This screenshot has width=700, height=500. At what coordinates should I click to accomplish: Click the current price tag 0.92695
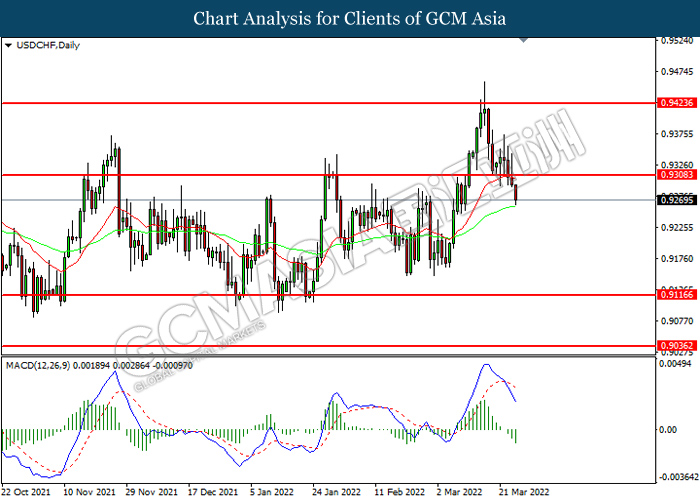677,200
